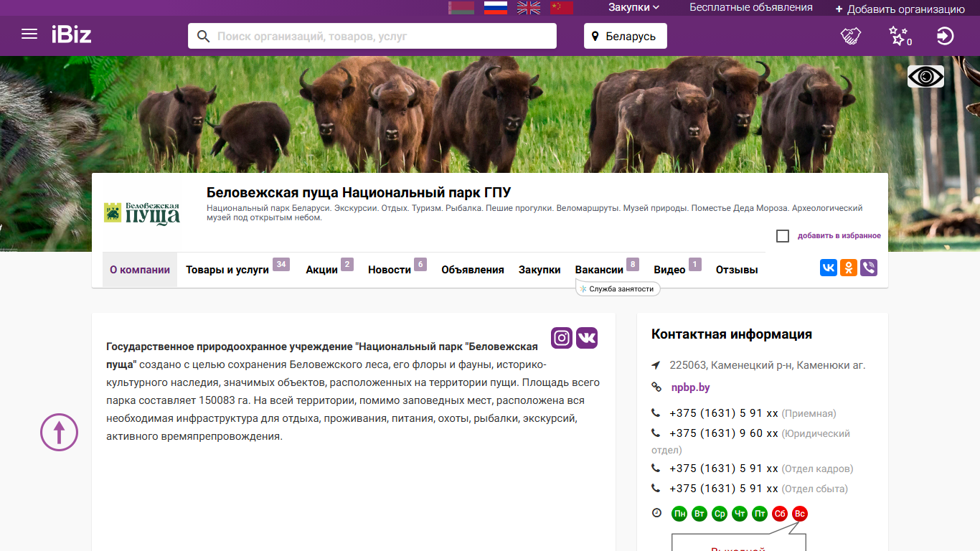Select the Вт weekday circle

(x=699, y=514)
